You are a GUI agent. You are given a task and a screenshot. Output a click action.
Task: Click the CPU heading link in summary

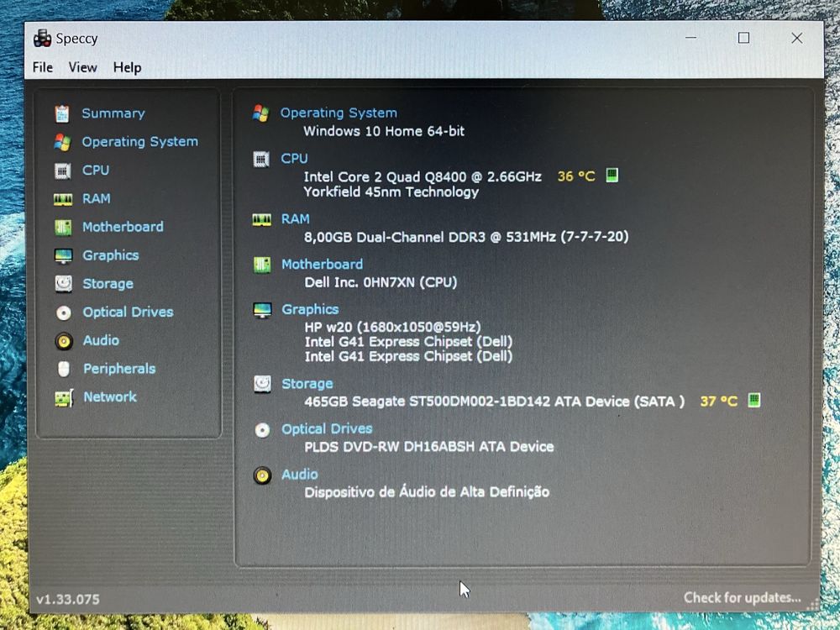click(x=294, y=159)
